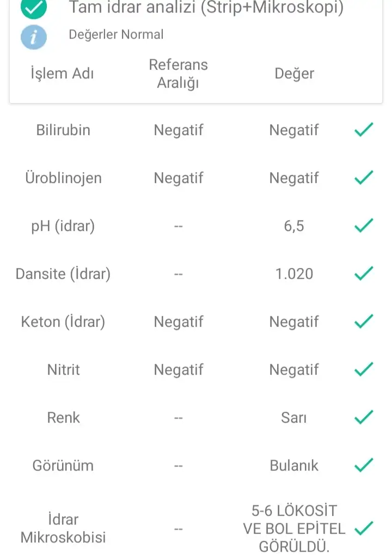Tap the checkmark beside Dansite 1.020

click(364, 273)
